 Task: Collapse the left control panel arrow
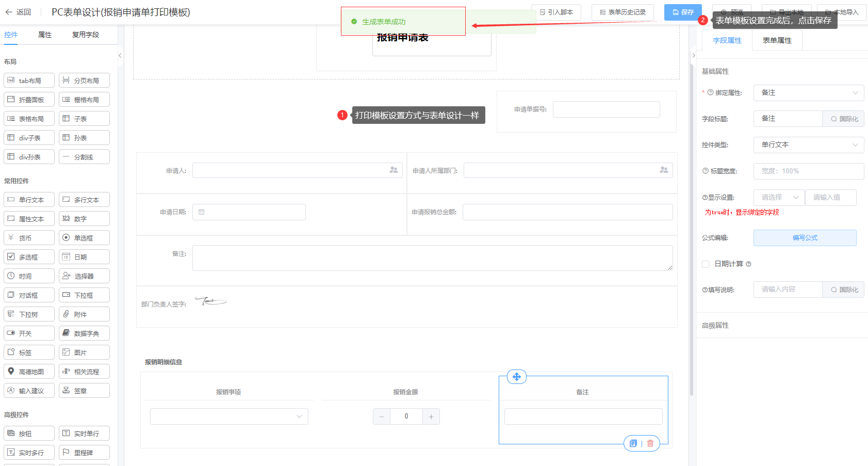point(120,55)
